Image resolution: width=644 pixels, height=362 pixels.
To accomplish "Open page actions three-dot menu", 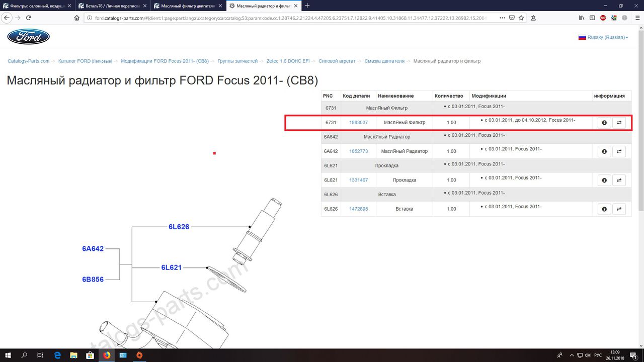I will [x=502, y=18].
